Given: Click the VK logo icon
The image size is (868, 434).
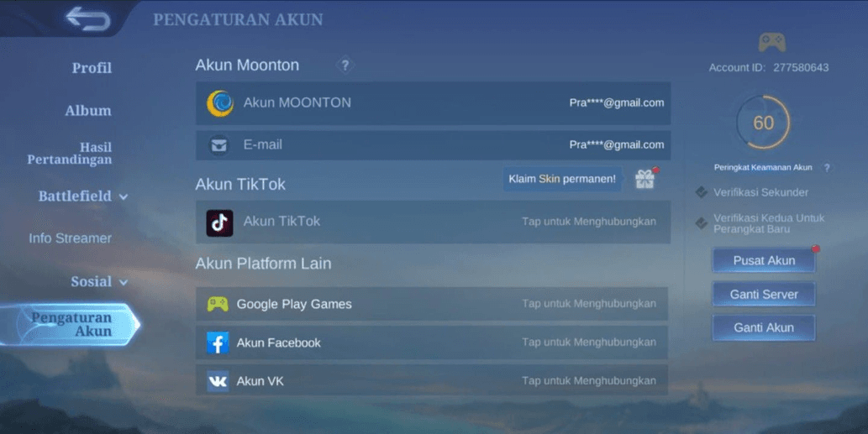Looking at the screenshot, I should tap(218, 381).
